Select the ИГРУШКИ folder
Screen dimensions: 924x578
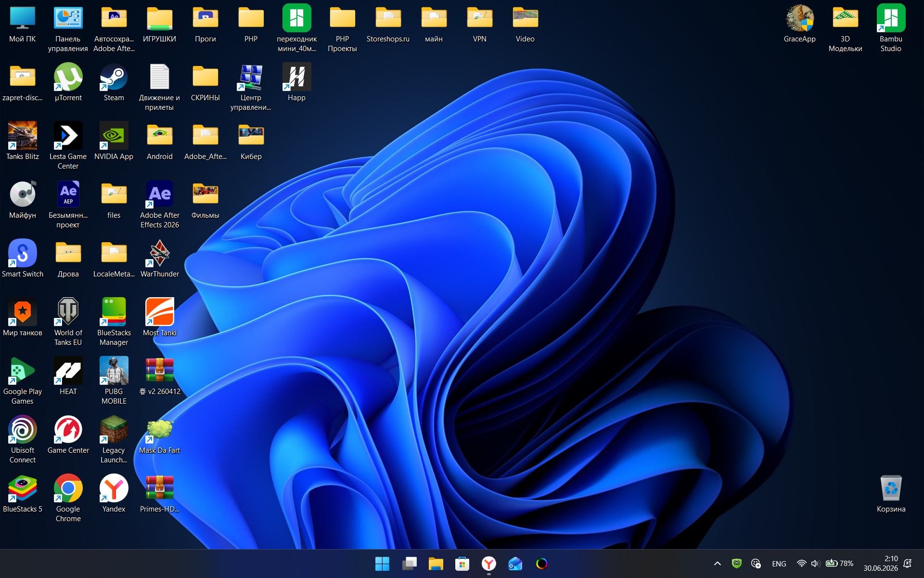tap(159, 24)
